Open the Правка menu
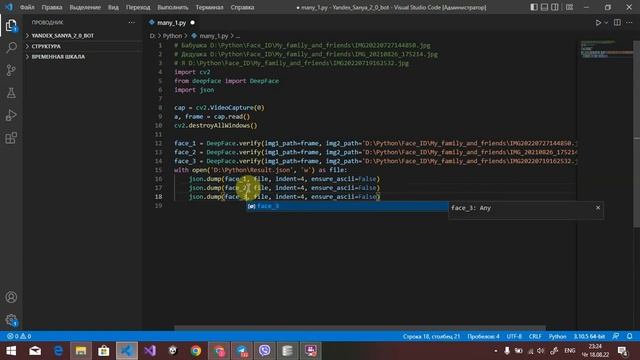Image resolution: width=640 pixels, height=360 pixels. [52, 7]
